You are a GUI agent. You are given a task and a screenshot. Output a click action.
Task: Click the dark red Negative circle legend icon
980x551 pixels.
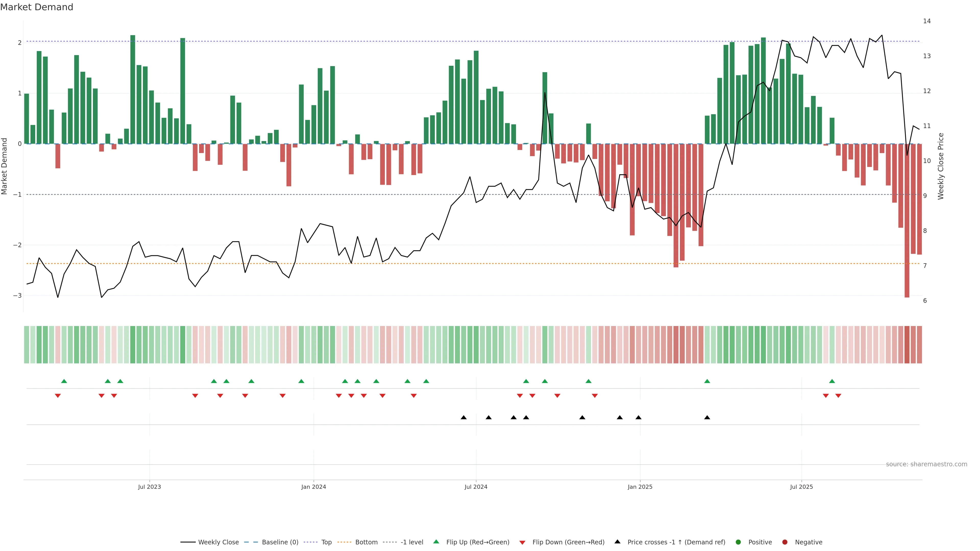785,542
